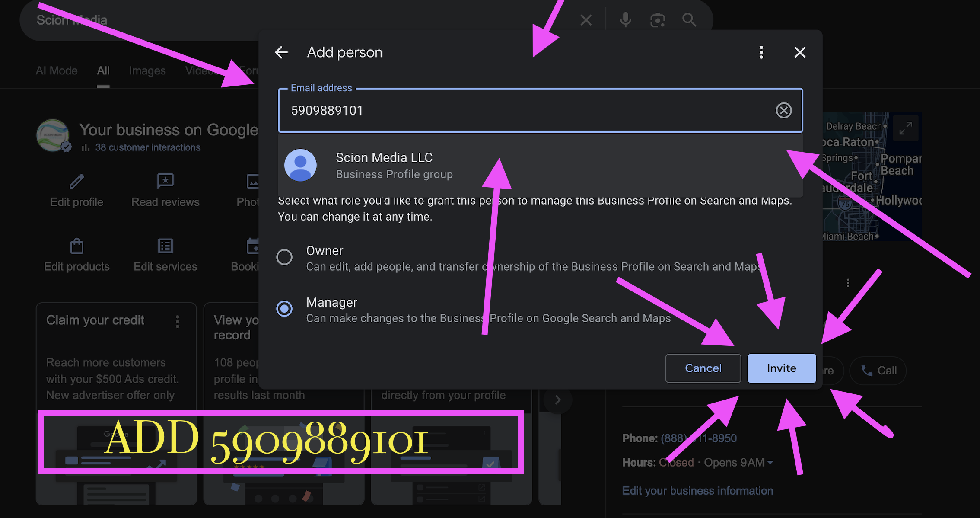The image size is (980, 518).
Task: Click the Claim your credit card title
Action: pyautogui.click(x=95, y=320)
